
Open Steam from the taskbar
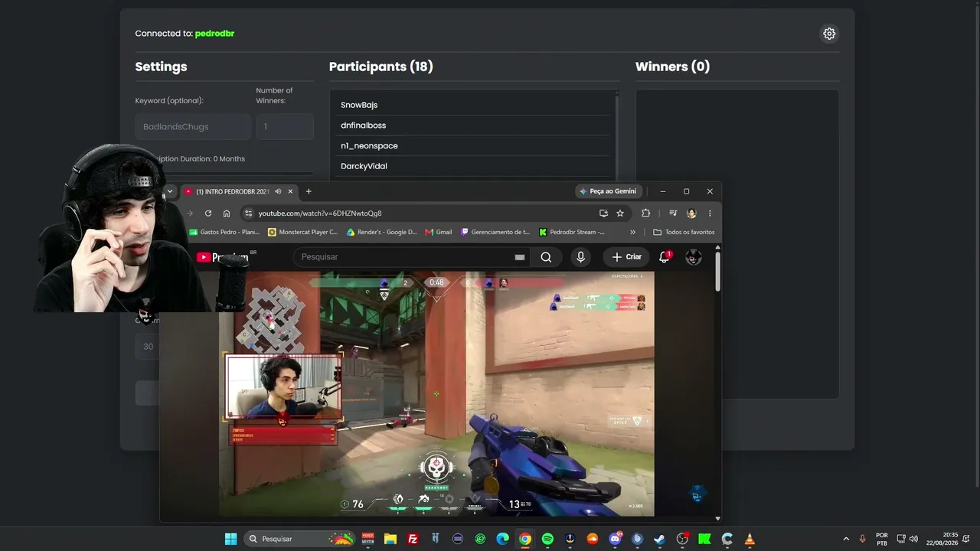659,539
